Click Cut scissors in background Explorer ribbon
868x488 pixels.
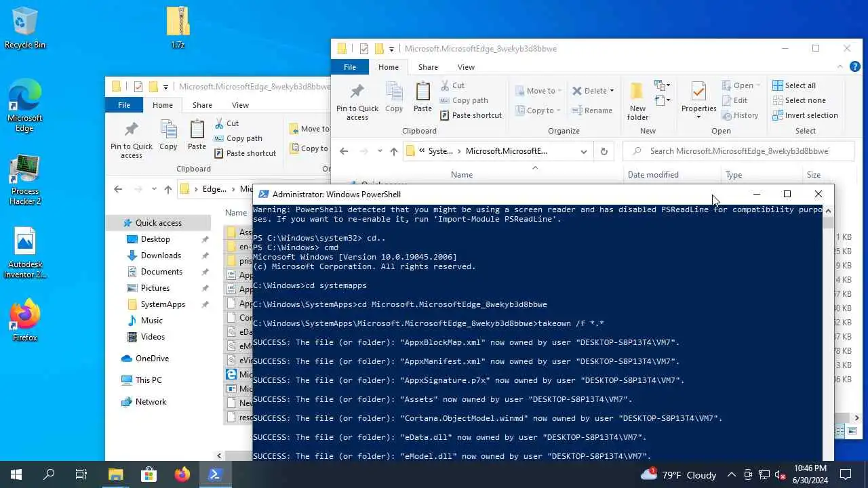(x=220, y=123)
